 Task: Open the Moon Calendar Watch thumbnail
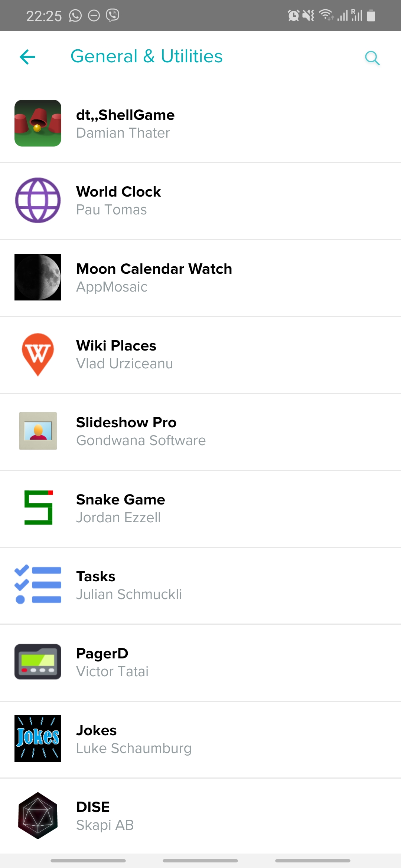[x=38, y=277]
